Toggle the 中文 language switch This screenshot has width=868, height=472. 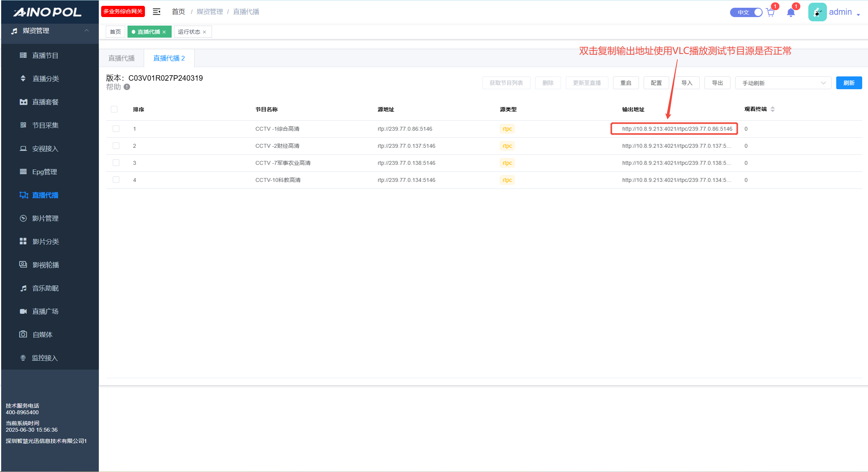[x=746, y=12]
